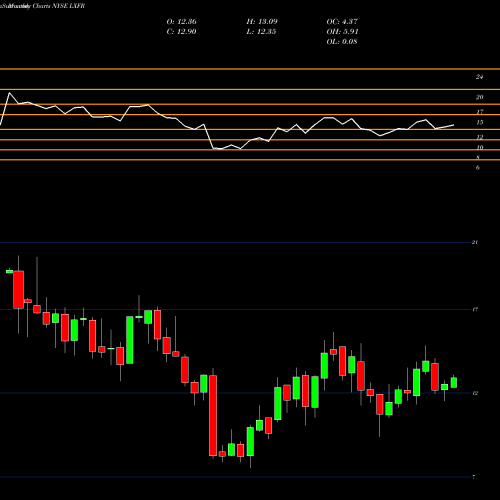Viewport: 500px width, 500px height.
Task: Select the low value 'L: 12.35'
Action: click(x=261, y=32)
